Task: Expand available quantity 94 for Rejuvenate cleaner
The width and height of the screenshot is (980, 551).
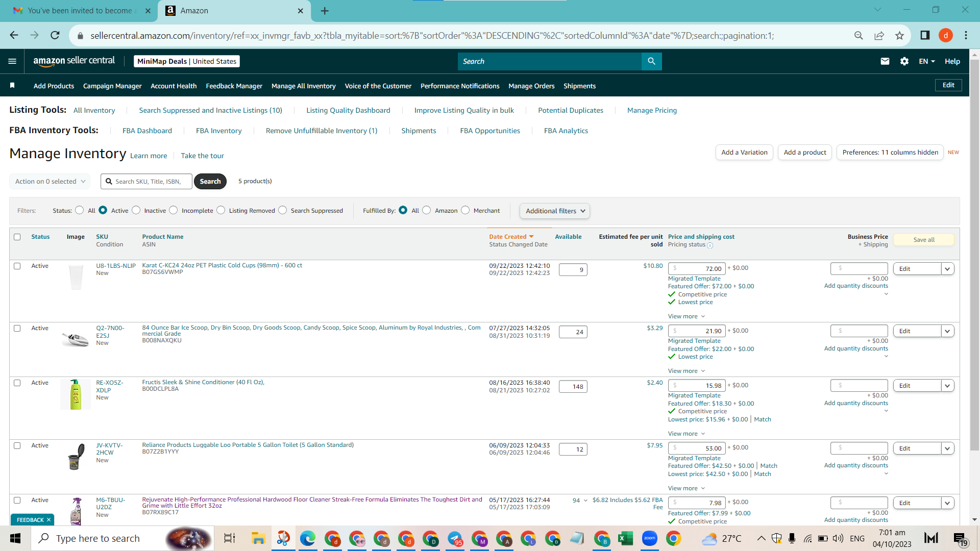Action: coord(580,500)
